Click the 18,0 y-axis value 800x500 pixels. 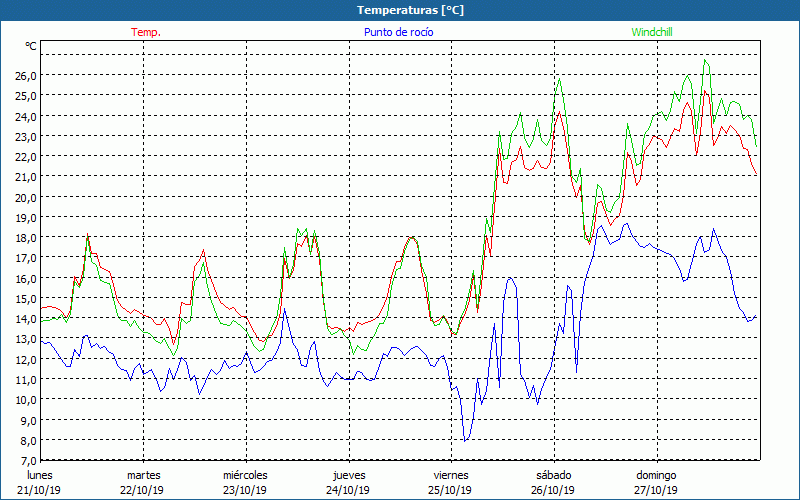[x=26, y=238]
